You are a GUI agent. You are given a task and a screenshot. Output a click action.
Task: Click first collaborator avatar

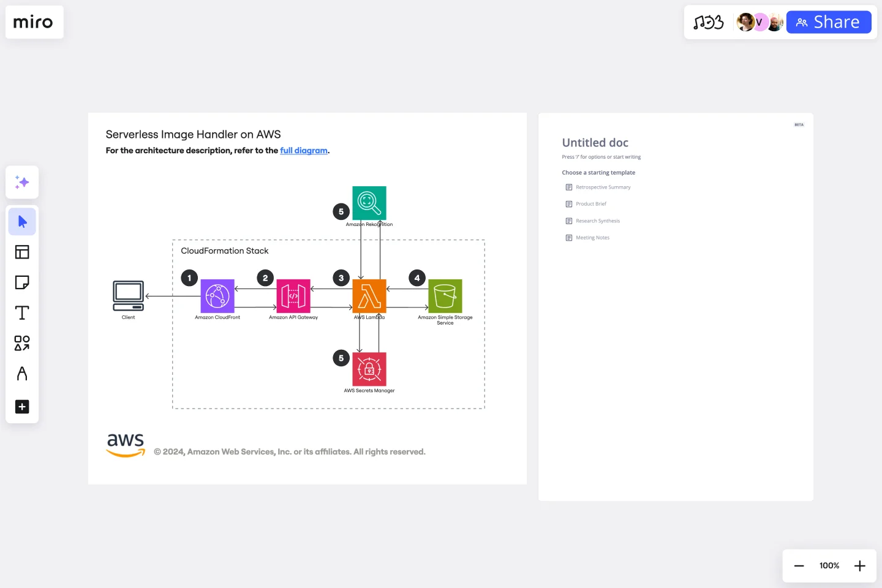coord(745,22)
